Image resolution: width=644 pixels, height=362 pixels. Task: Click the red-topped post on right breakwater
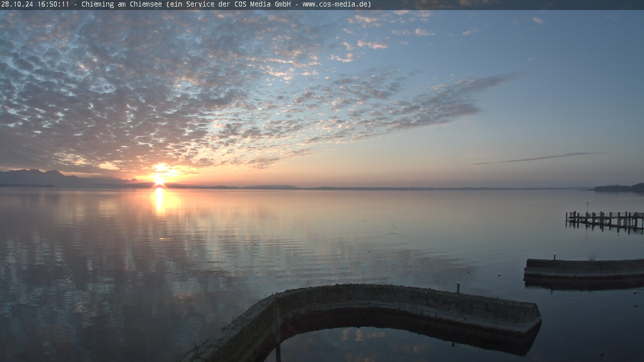pos(554,256)
